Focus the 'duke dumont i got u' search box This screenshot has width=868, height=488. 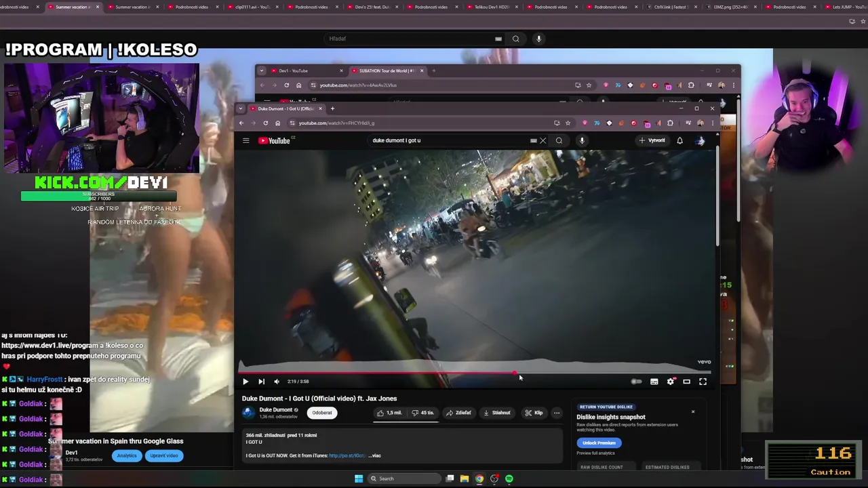pos(451,140)
